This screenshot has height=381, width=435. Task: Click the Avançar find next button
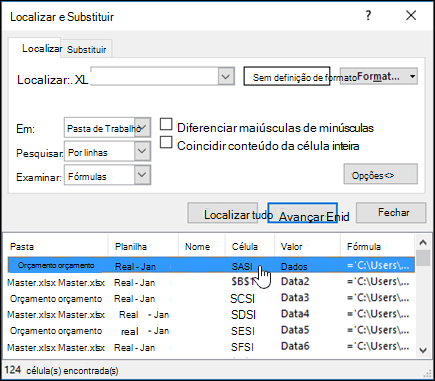pos(303,213)
